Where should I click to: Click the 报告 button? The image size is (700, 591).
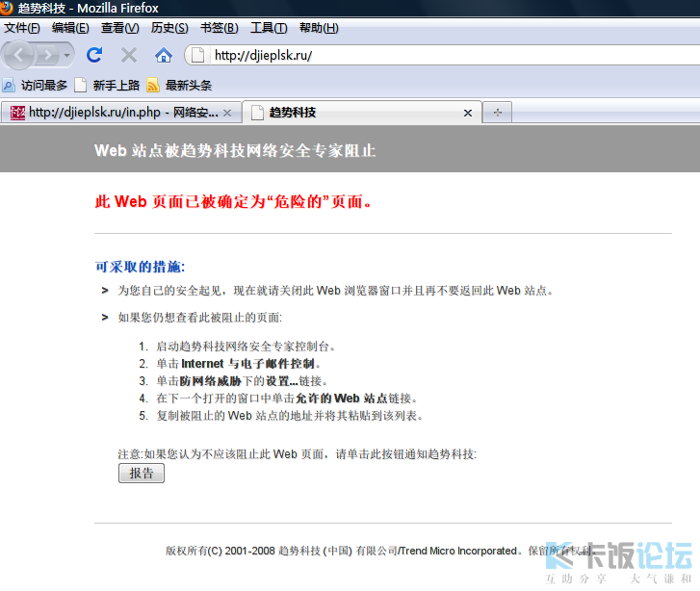pyautogui.click(x=142, y=474)
